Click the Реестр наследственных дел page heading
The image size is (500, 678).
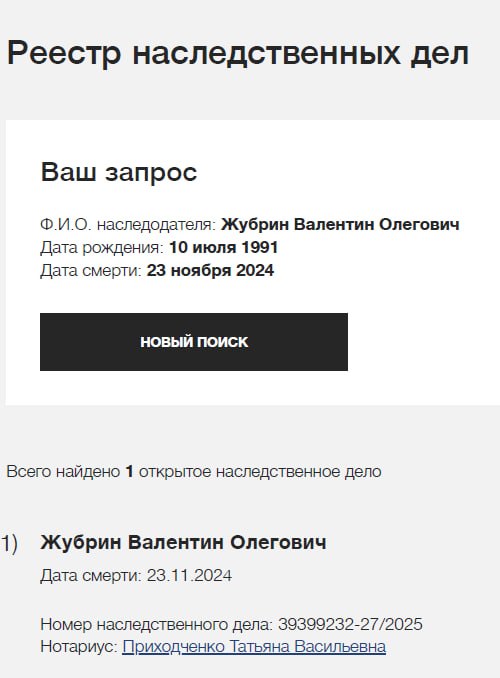pos(238,53)
